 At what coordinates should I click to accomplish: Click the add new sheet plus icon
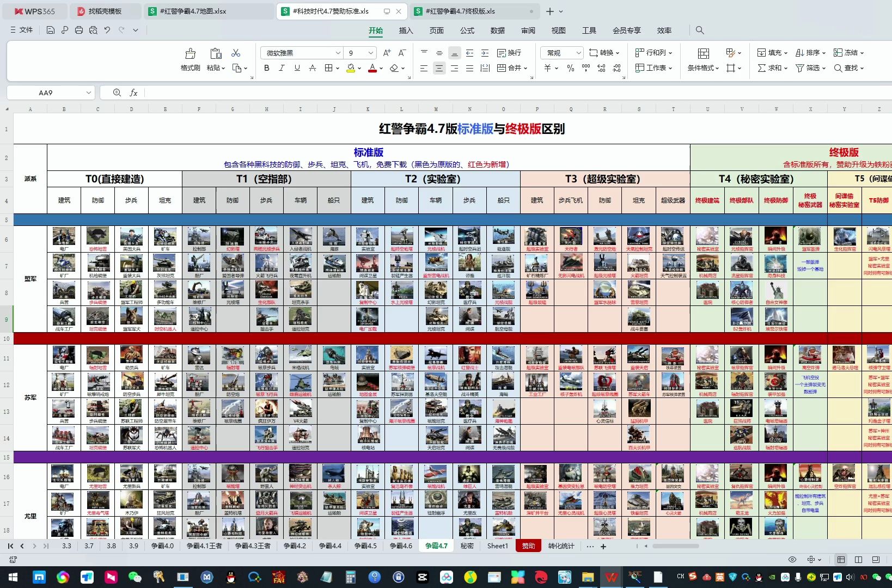[x=603, y=546]
